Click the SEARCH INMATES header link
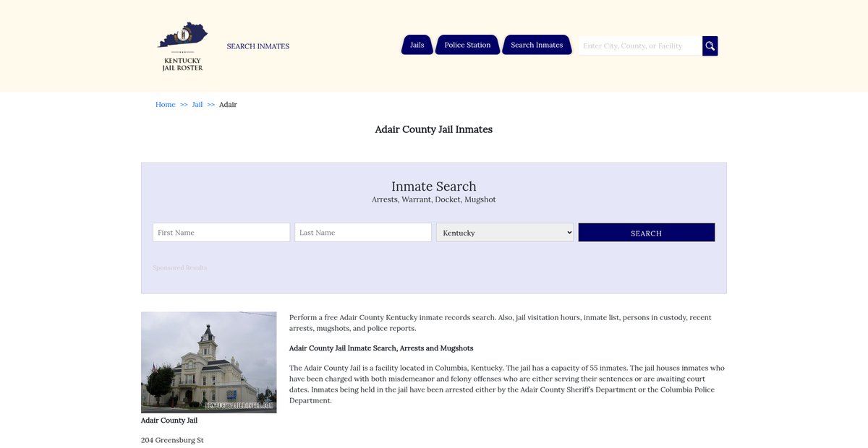Viewport: 868px width, 448px height. [258, 46]
